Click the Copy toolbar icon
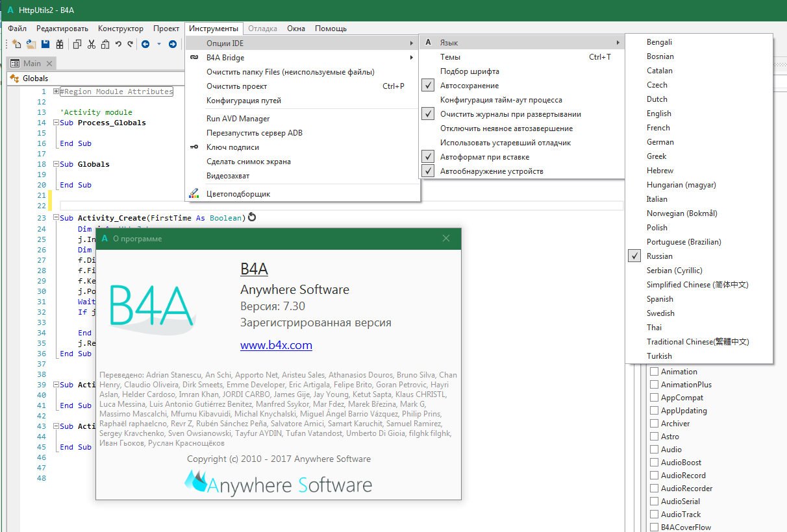The width and height of the screenshot is (787, 532). coord(77,44)
